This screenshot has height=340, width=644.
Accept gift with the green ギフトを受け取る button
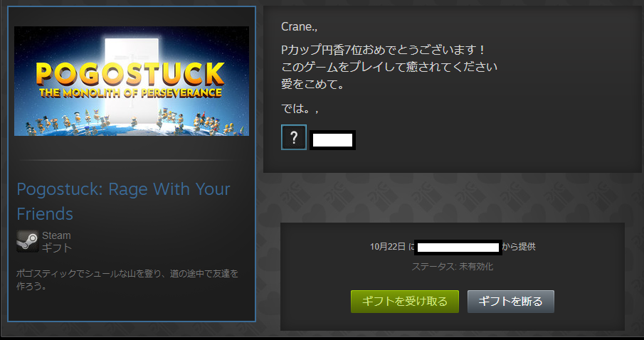click(x=405, y=302)
